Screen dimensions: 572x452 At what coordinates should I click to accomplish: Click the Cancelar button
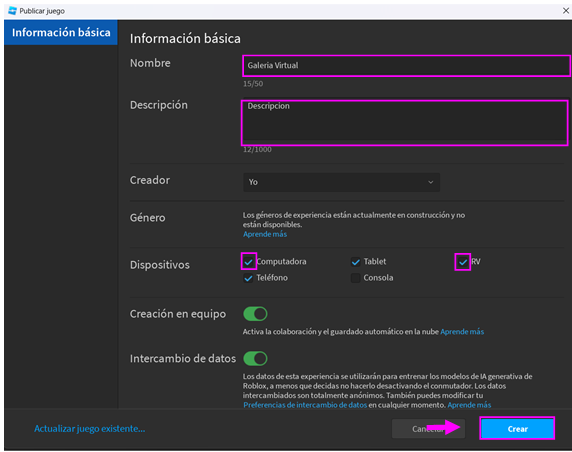[x=428, y=429]
